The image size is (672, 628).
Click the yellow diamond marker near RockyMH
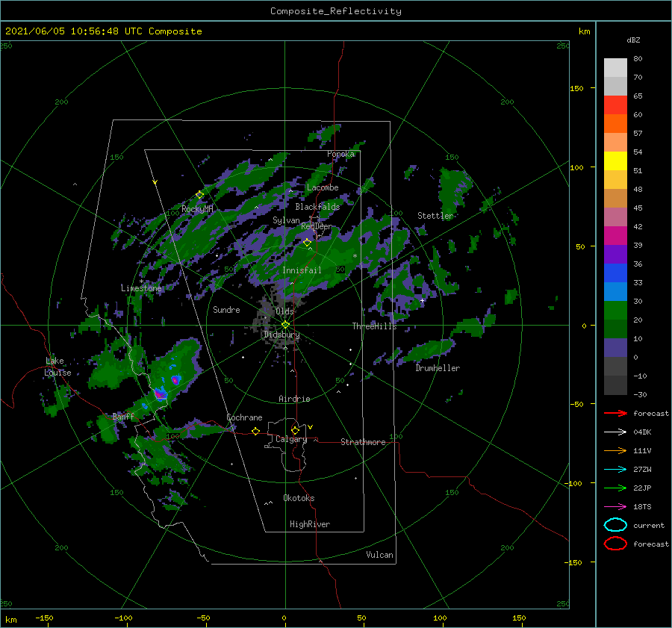click(x=199, y=195)
